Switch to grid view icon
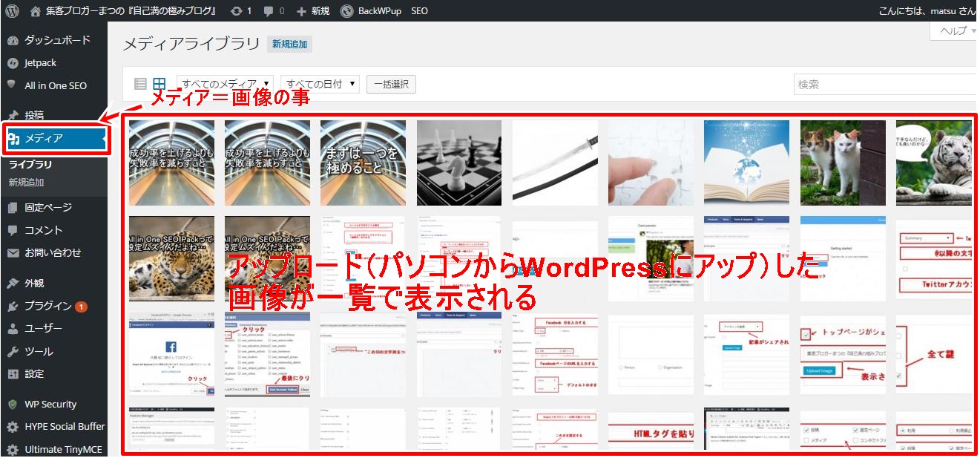Screen dimensions: 980x458 [160, 84]
